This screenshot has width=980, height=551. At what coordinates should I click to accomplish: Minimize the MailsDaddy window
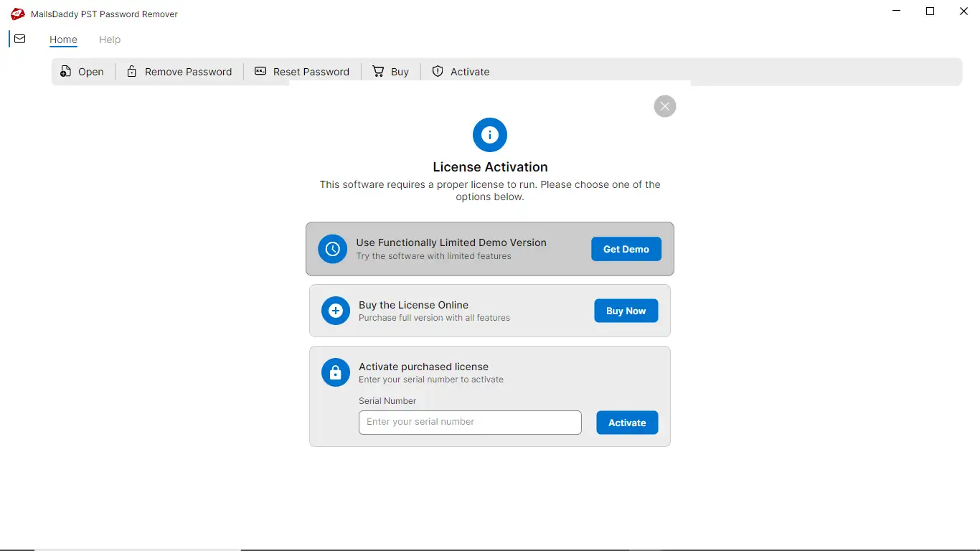pos(897,11)
